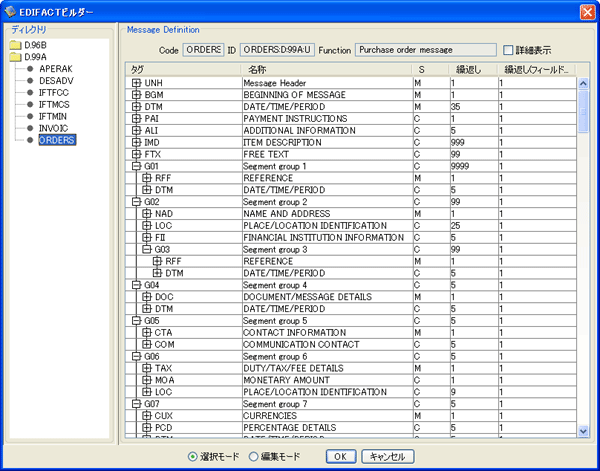Image resolution: width=600 pixels, height=471 pixels.
Task: Click the bullet icon beside IFTMCS
Action: pos(30,104)
